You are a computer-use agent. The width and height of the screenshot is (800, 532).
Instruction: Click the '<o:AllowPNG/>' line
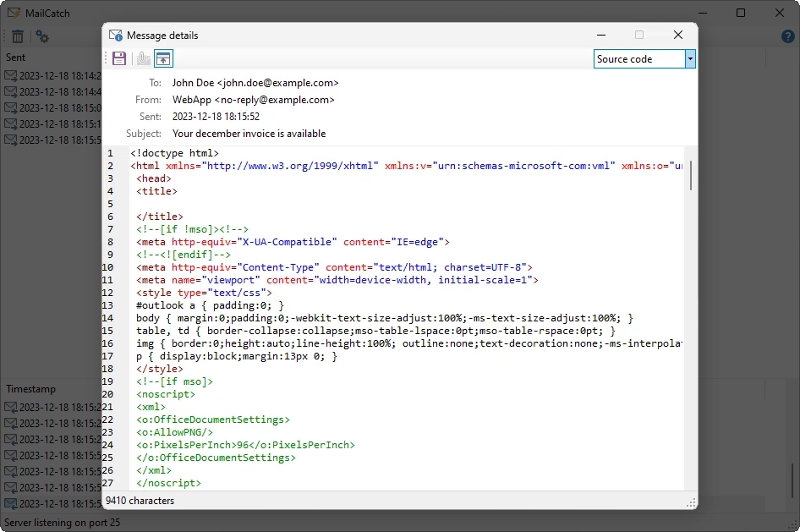coord(174,432)
